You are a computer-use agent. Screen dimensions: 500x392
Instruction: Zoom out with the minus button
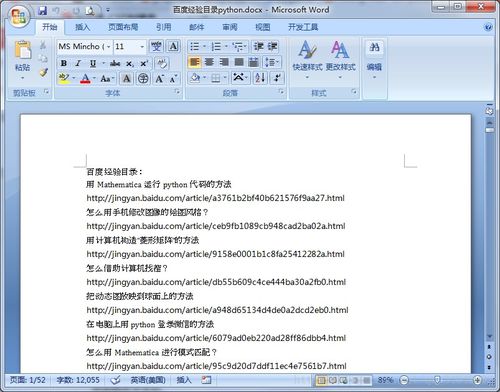point(404,380)
